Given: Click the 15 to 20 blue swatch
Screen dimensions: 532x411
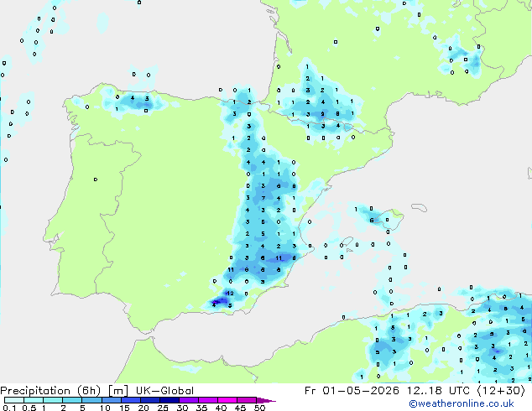Looking at the screenshot, I should coord(130,400).
